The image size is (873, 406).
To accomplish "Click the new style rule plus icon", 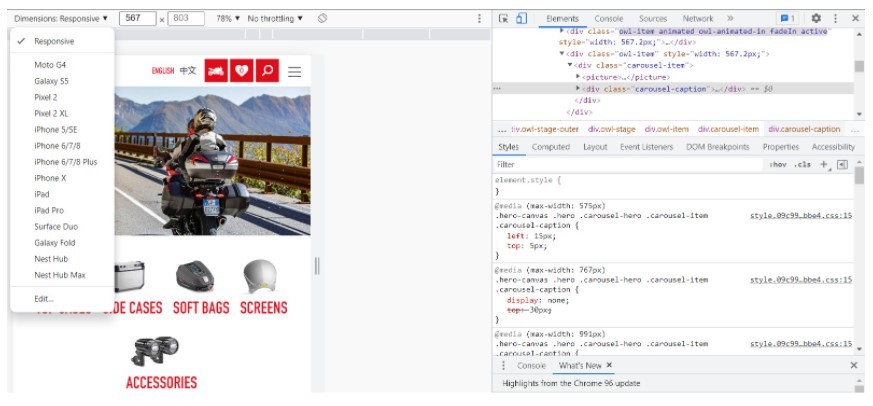I will click(823, 164).
